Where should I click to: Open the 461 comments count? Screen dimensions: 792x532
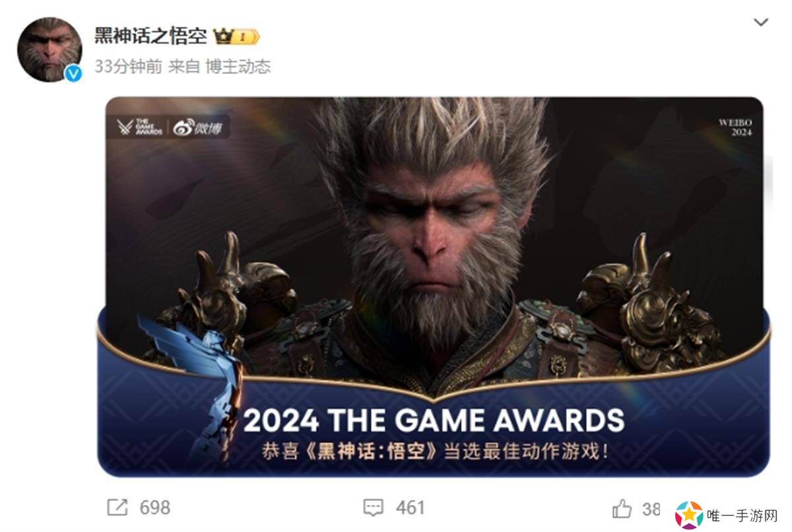tap(410, 508)
